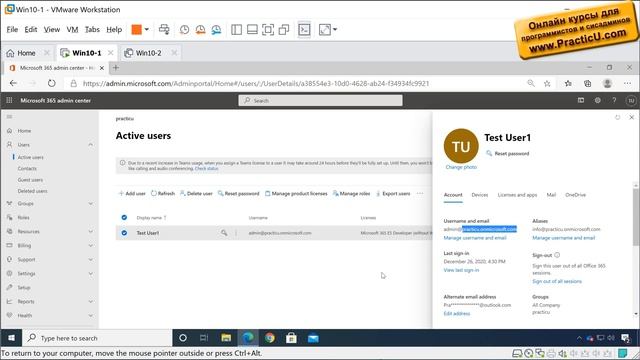The width and height of the screenshot is (640, 360).
Task: Click Manage product licenses command
Action: (296, 193)
